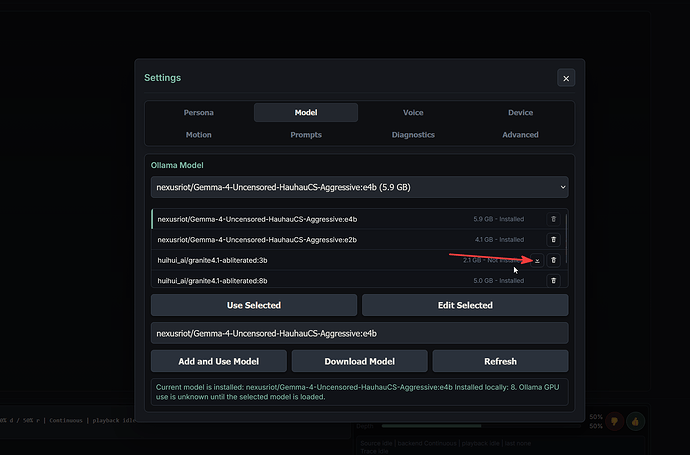Focus the model name input field
This screenshot has height=455, width=690.
[x=360, y=333]
